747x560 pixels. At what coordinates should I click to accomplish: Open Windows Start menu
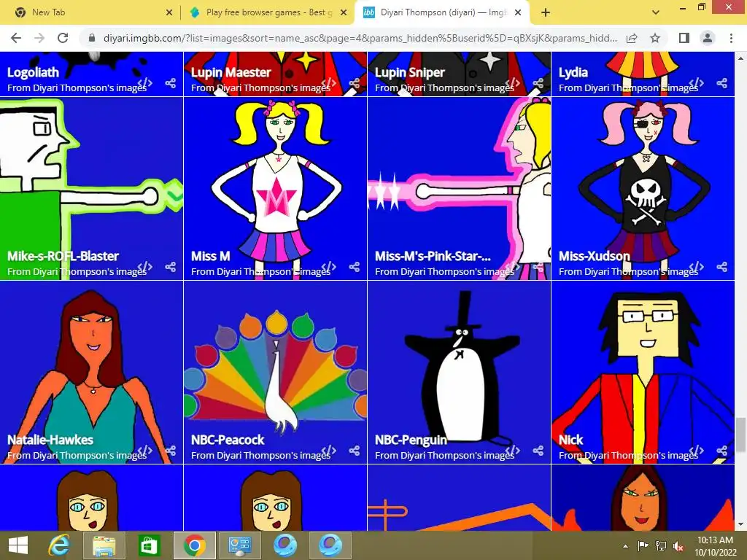[x=18, y=545]
